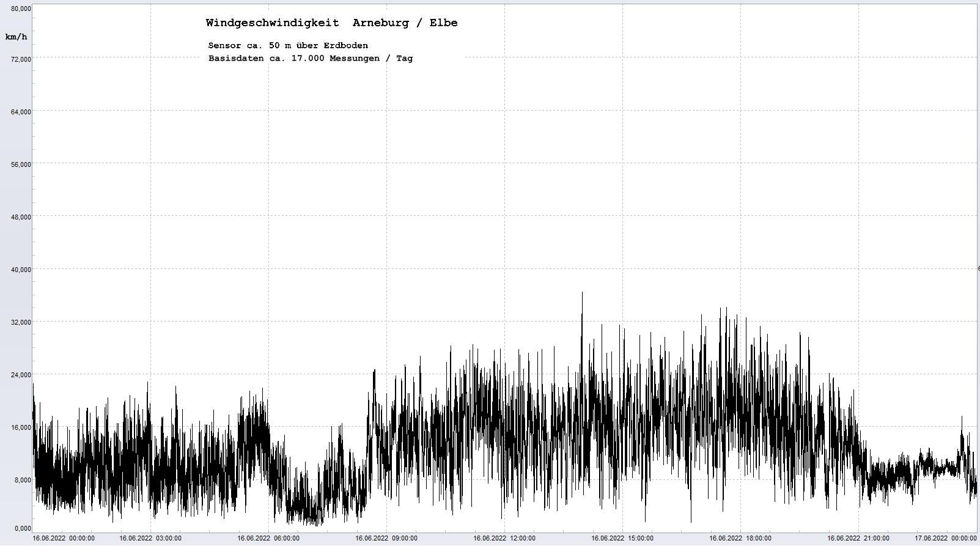Select the '17.06.2022 00:00:00' time label
Viewport: 980px width, 546px height.
(945, 539)
